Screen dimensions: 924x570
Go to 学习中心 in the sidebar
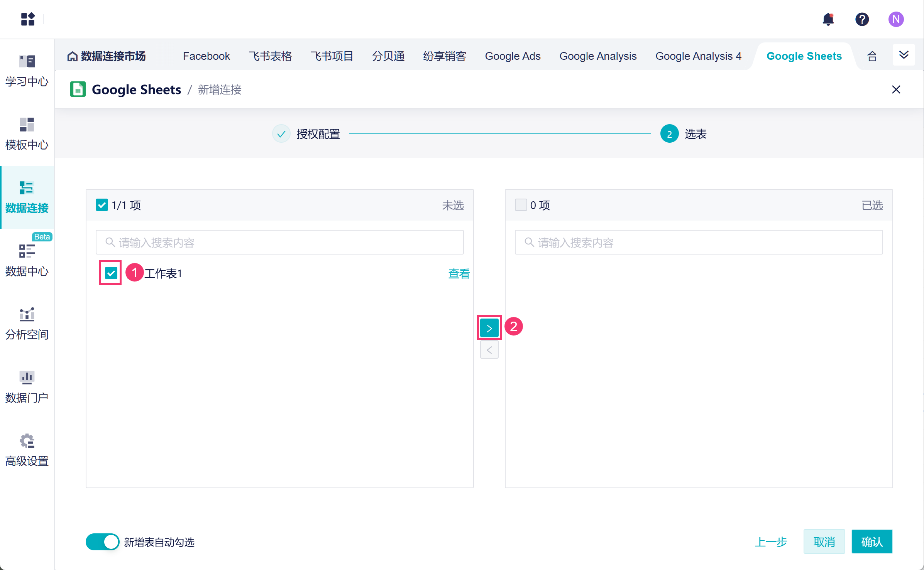point(27,71)
